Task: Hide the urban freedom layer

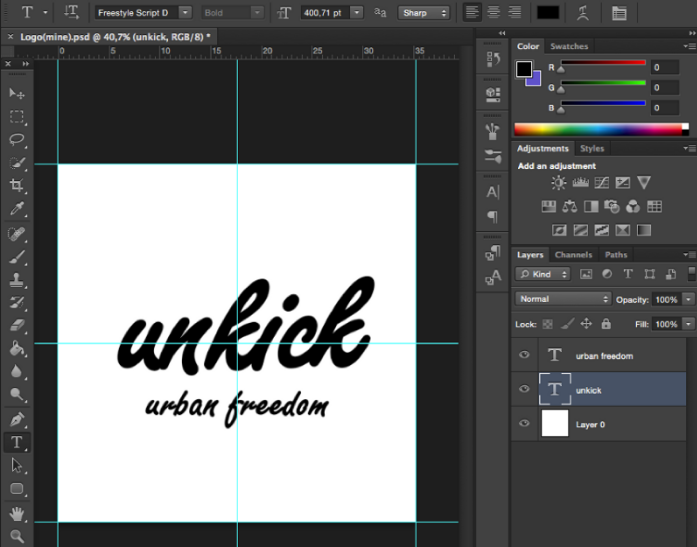Action: pos(524,355)
